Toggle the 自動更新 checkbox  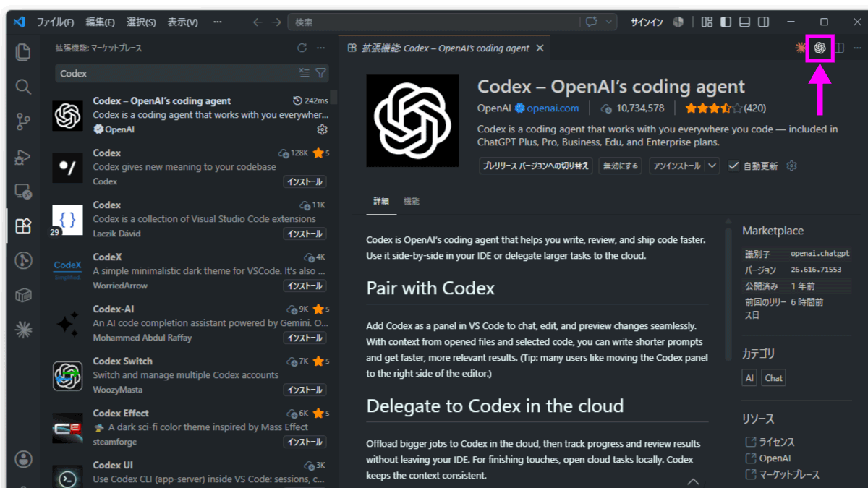[x=733, y=166]
